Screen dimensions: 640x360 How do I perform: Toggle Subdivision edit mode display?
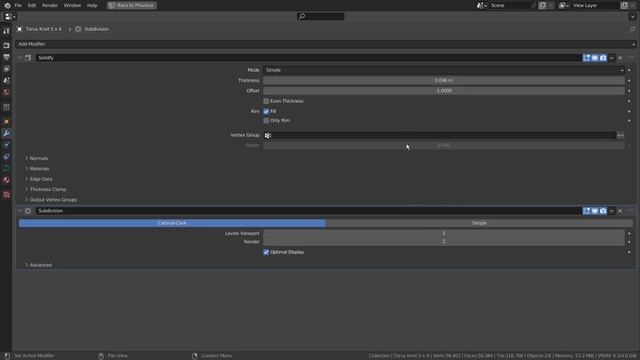587,211
